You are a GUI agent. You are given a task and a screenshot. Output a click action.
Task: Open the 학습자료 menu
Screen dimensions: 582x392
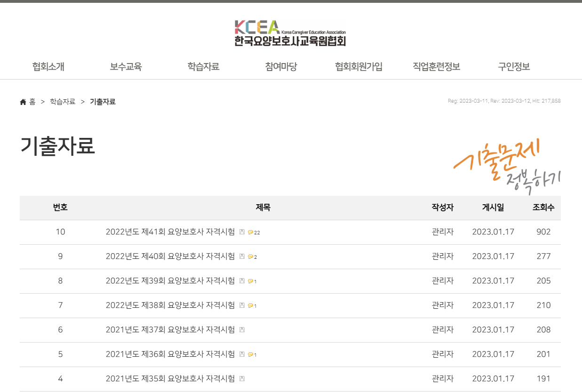[x=203, y=67]
